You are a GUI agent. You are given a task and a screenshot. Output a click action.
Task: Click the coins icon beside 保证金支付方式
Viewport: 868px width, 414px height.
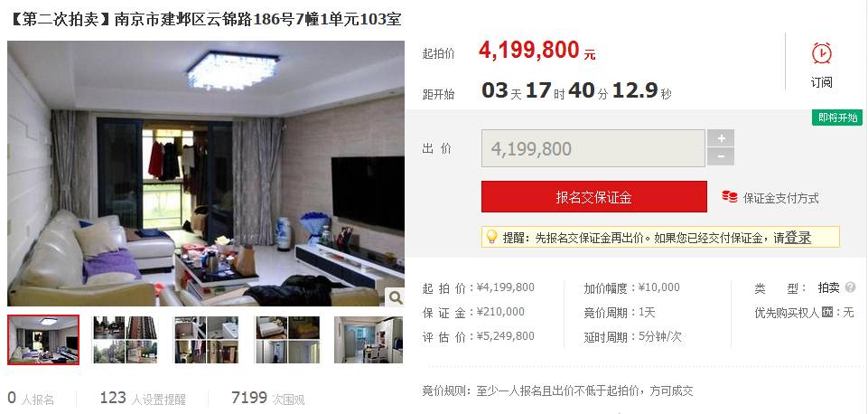pos(730,197)
